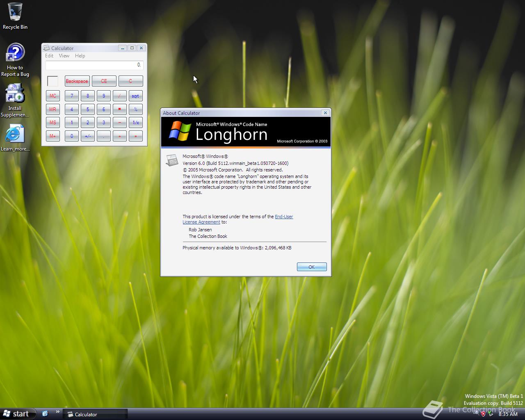Image resolution: width=525 pixels, height=420 pixels.
Task: Click the digit 8 key
Action: 88,96
